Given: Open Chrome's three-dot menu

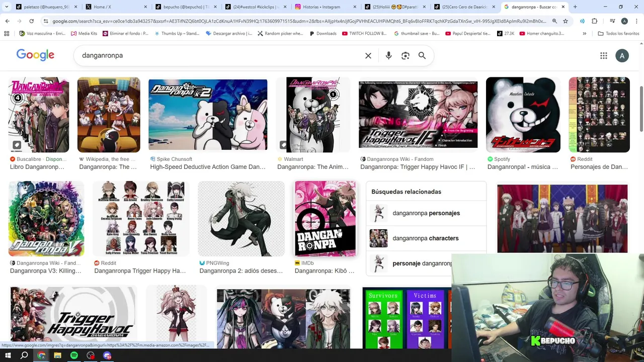Looking at the screenshot, I should 636,21.
